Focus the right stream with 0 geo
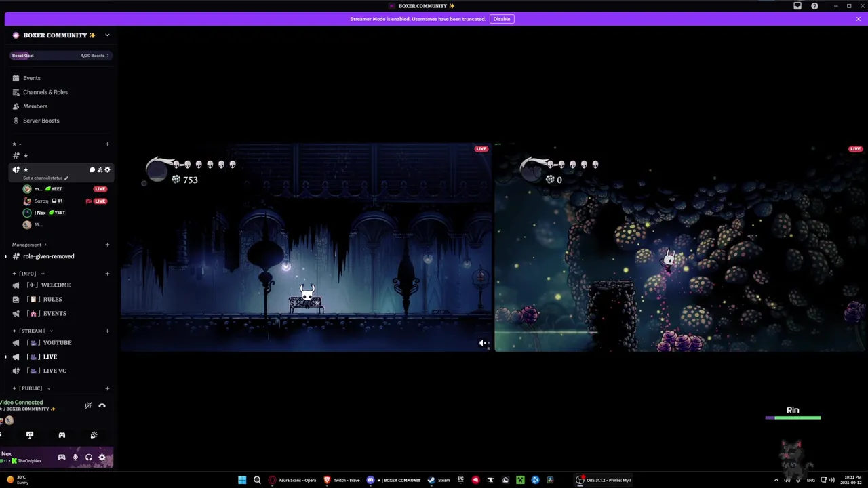Image resolution: width=868 pixels, height=488 pixels. (x=681, y=247)
